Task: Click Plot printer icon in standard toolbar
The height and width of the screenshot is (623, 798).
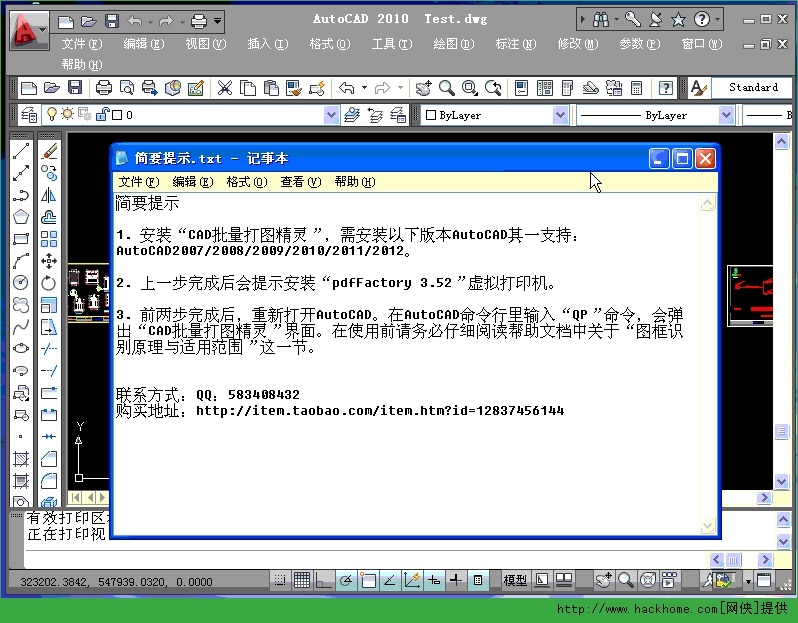Action: 104,88
